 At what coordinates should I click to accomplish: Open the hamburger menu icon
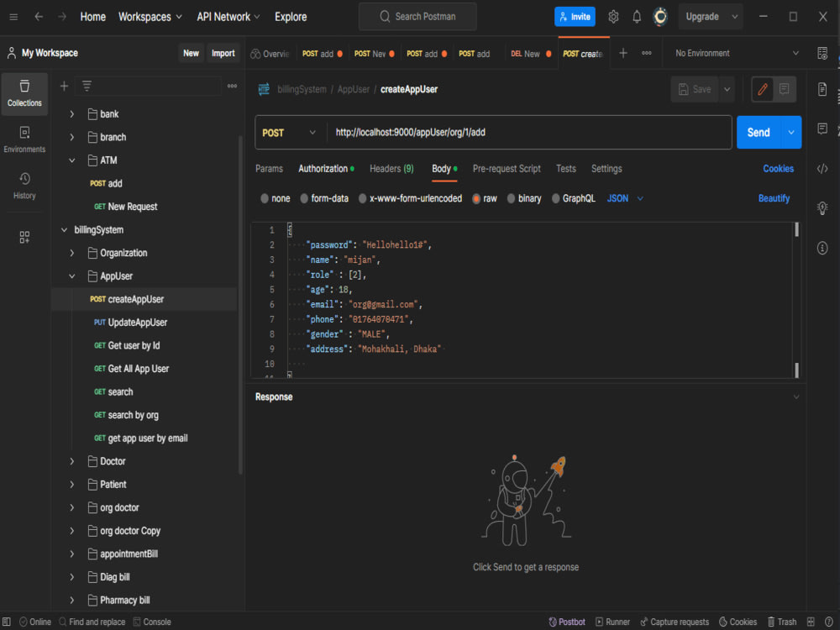[13, 17]
